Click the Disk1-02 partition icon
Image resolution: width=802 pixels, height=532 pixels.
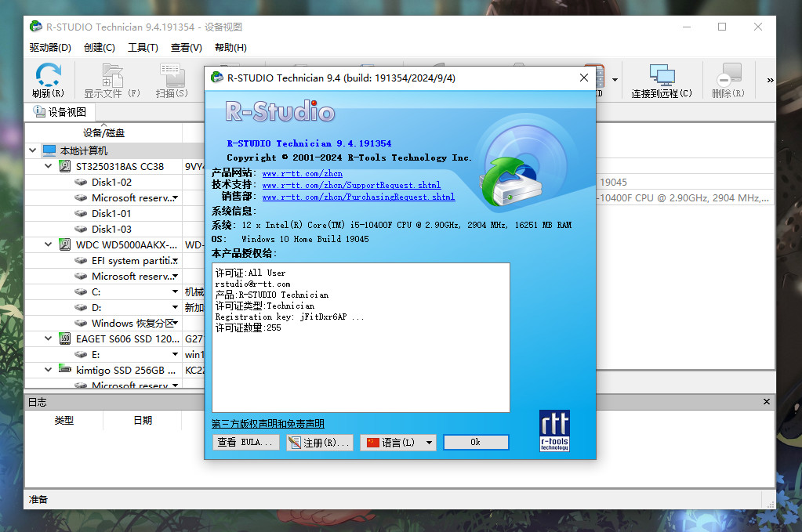click(x=81, y=182)
